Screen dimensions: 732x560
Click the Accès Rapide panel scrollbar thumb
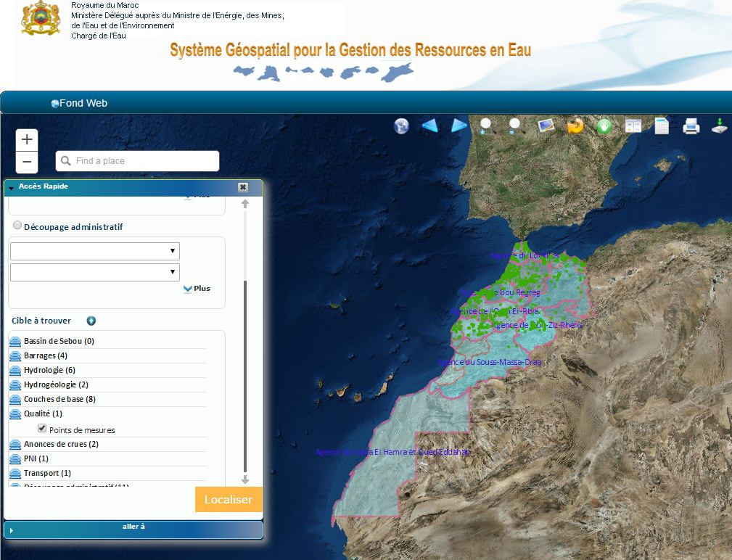click(x=245, y=378)
